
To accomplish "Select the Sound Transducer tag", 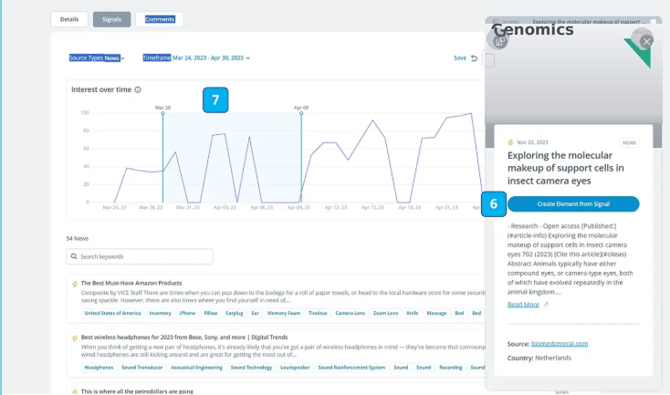I will coord(142,367).
